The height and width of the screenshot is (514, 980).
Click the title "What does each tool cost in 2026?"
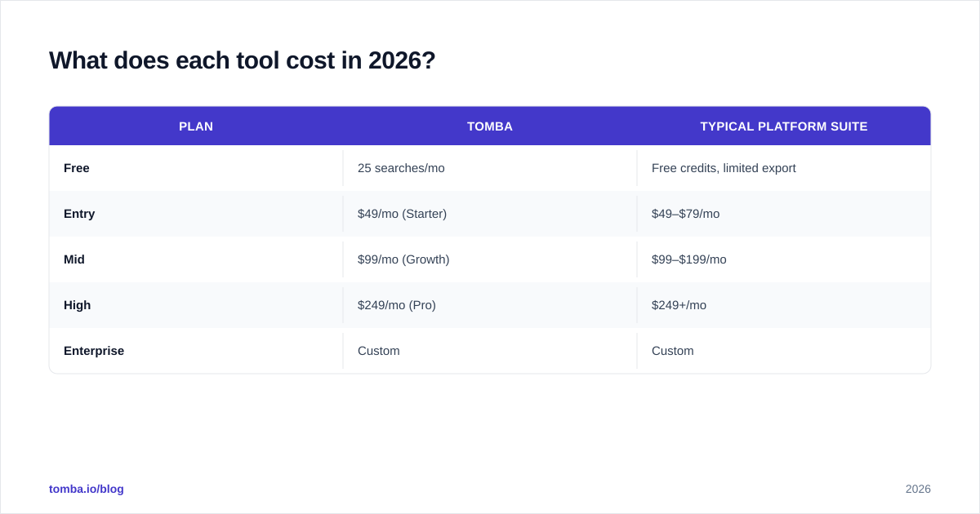click(x=242, y=60)
